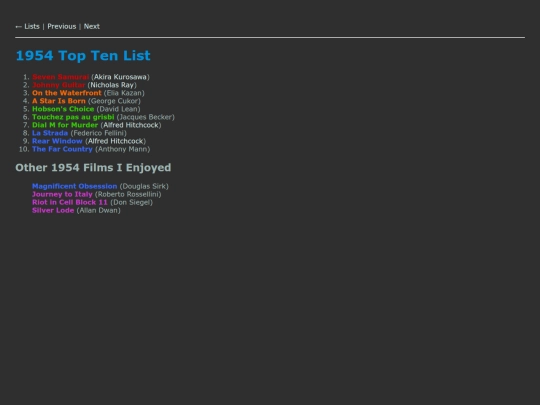
Task: Open the Previous list link
Action: (x=62, y=27)
